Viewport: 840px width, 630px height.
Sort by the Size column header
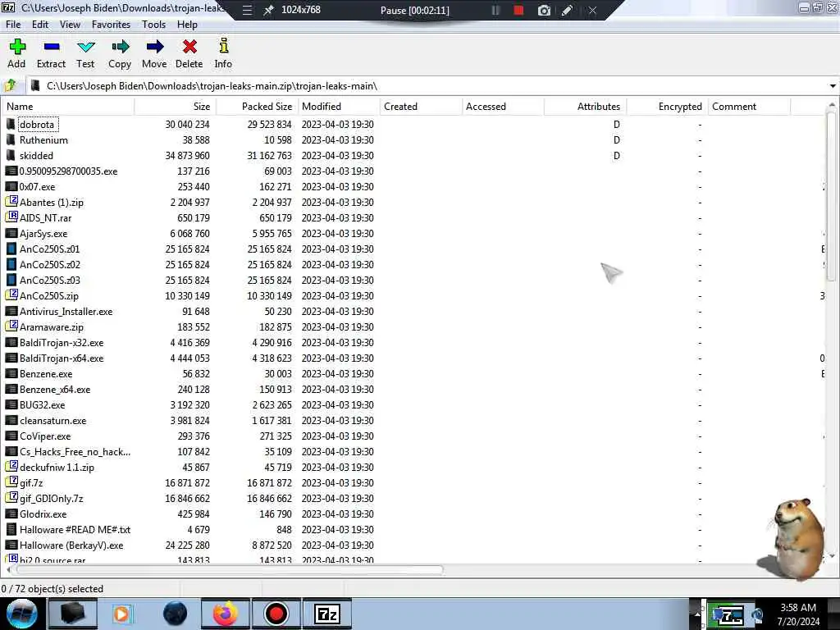click(x=176, y=107)
